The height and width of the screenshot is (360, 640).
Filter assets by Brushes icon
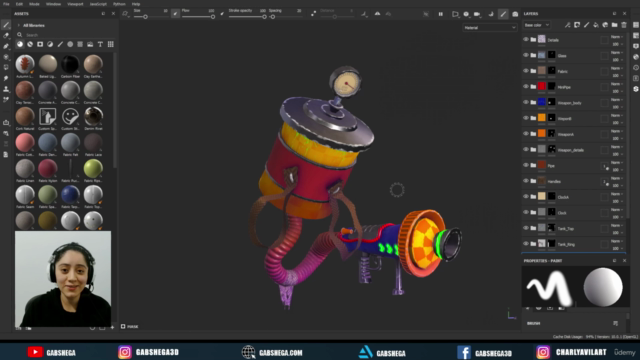[x=60, y=44]
